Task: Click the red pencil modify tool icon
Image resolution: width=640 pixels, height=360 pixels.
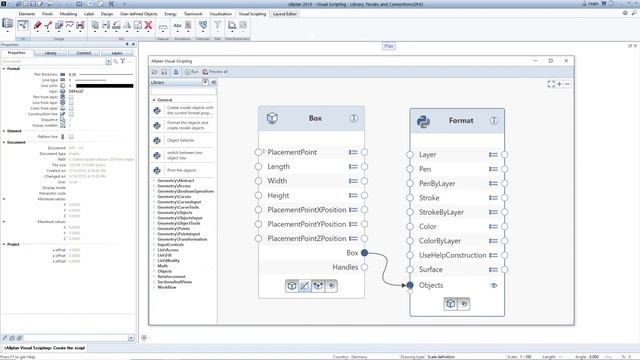Action: pos(38,25)
